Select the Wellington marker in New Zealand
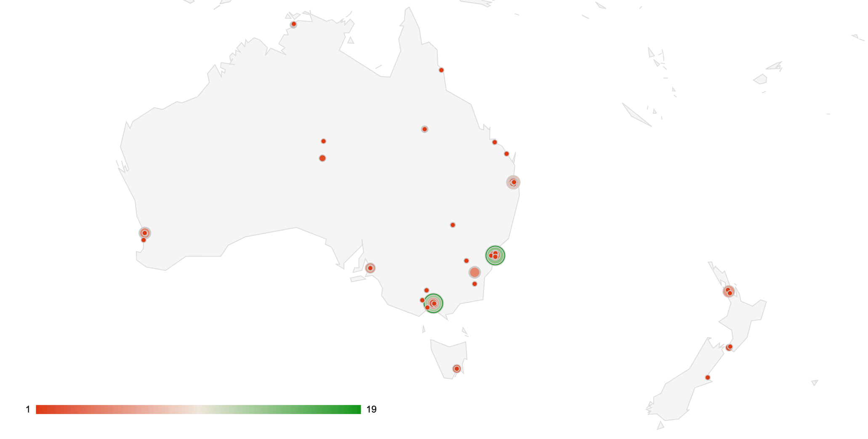The image size is (868, 439). click(730, 347)
